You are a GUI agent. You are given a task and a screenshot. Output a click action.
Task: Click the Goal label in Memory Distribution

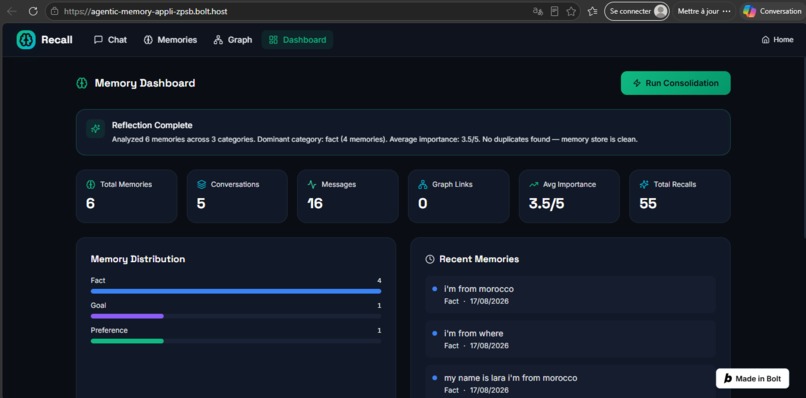point(98,305)
